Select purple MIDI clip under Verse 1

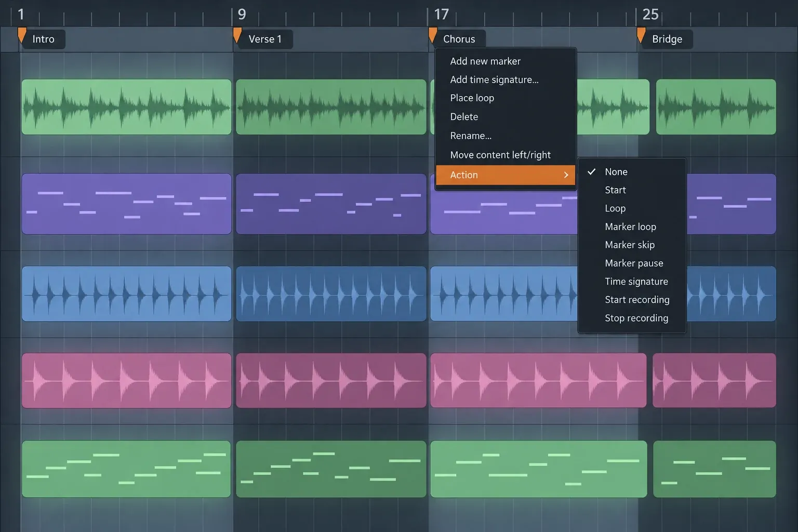point(331,204)
